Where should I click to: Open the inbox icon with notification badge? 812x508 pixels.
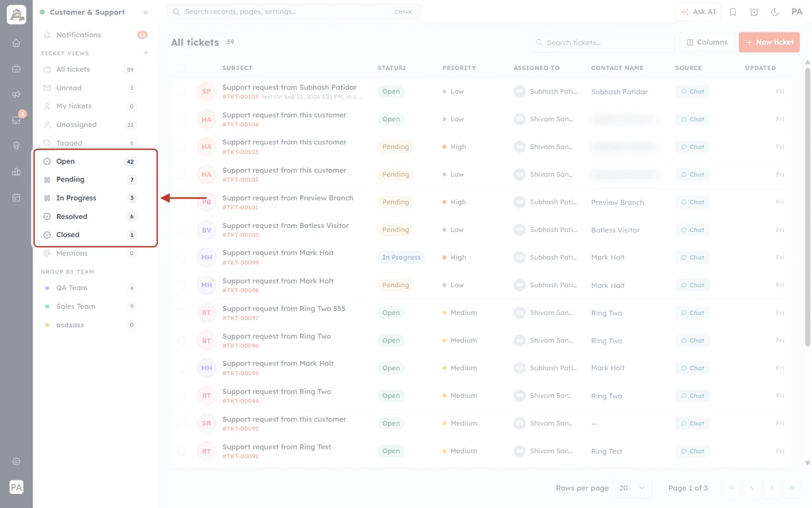click(16, 120)
